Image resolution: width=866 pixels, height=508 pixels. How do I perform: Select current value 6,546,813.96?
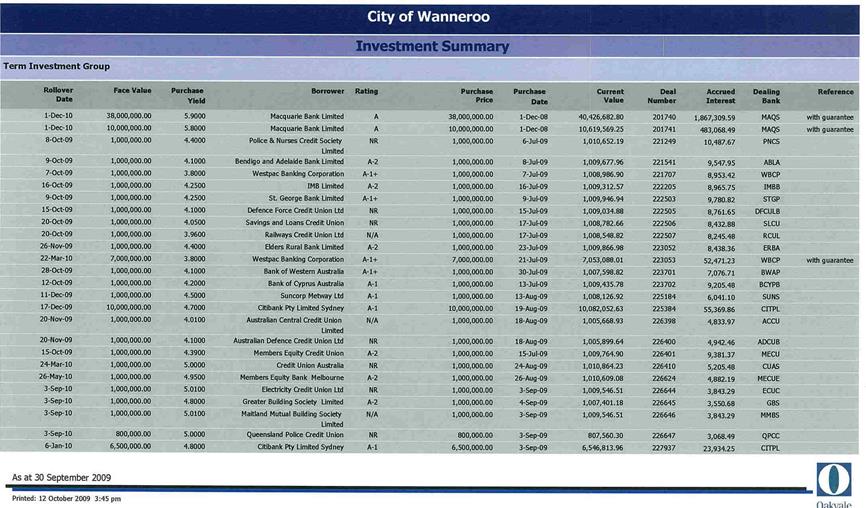coord(603,448)
